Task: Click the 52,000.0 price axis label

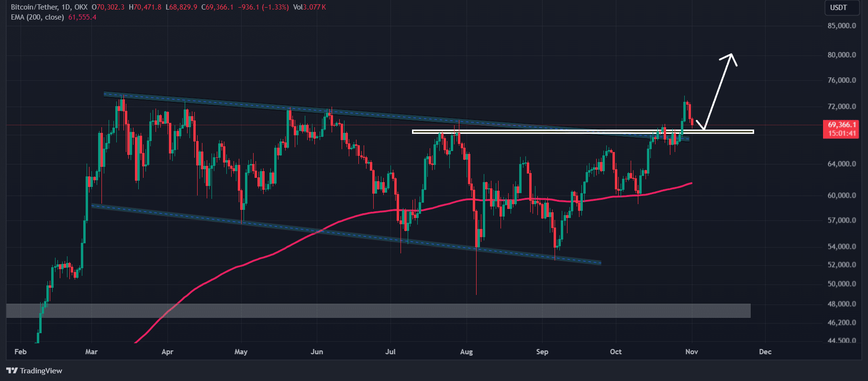Action: pos(842,265)
